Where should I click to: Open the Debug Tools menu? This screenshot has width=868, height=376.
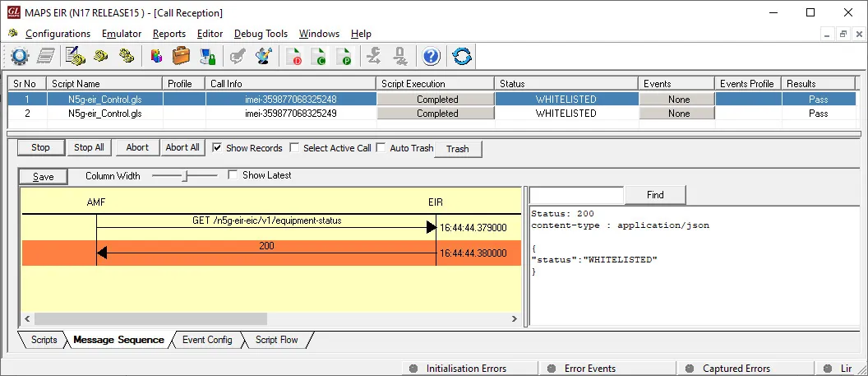pyautogui.click(x=261, y=34)
